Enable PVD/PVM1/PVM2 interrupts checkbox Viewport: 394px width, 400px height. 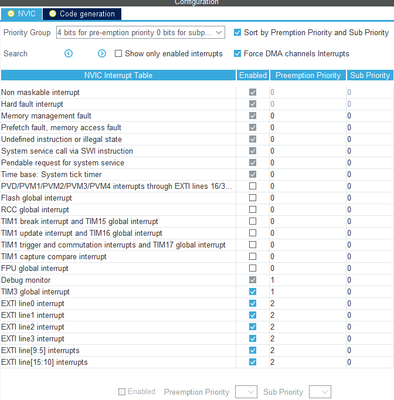point(253,186)
